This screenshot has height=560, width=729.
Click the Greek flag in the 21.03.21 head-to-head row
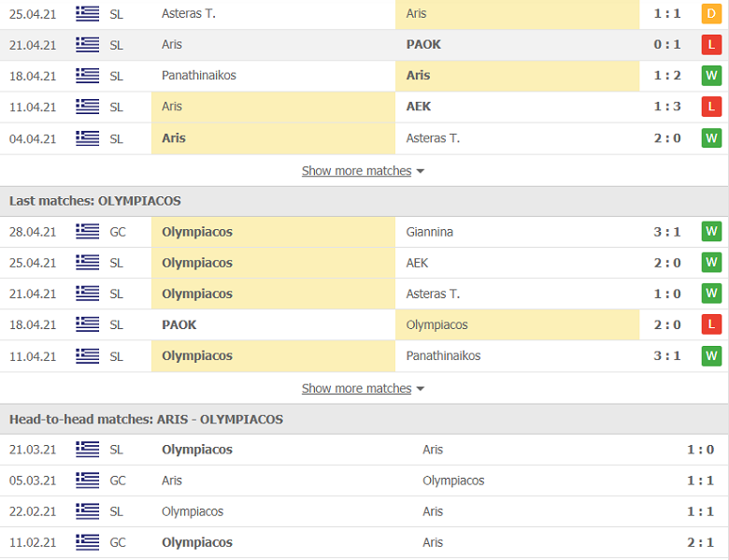(88, 450)
